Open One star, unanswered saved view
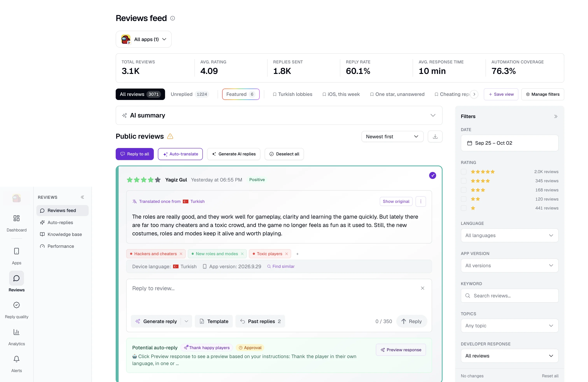 (x=397, y=94)
